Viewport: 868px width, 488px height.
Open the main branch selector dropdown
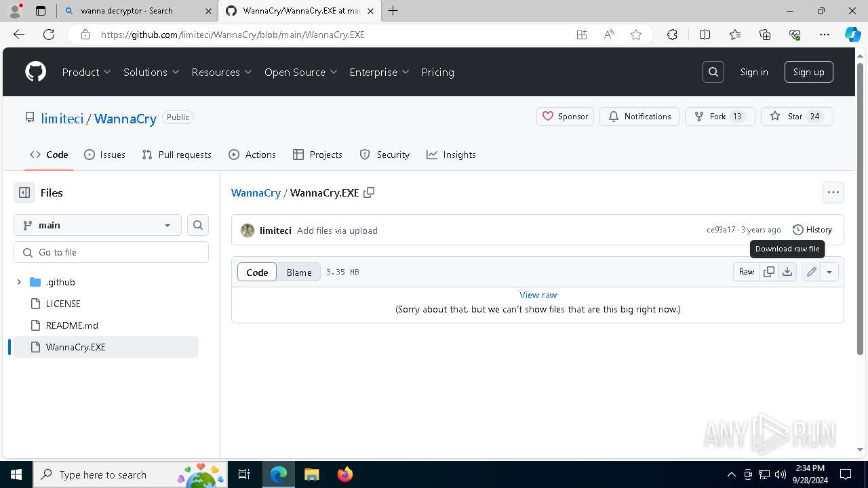pos(98,225)
